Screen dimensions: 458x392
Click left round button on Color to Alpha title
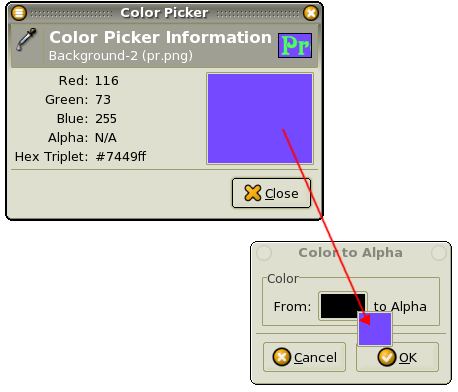(x=264, y=253)
